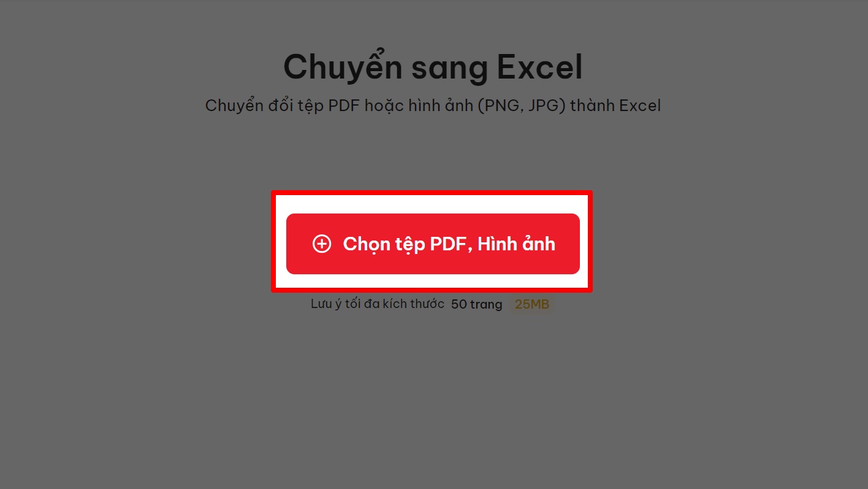Select the 25MB size limit badge
This screenshot has height=489, width=868.
pyautogui.click(x=531, y=304)
